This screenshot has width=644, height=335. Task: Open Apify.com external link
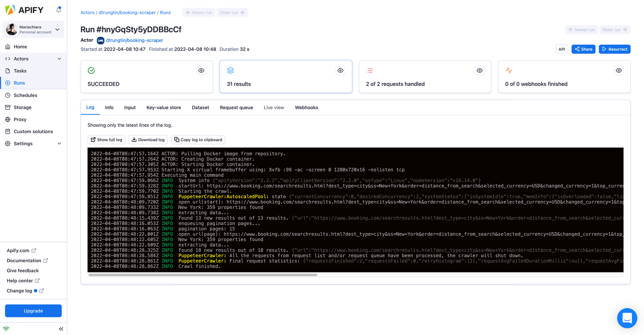(x=22, y=250)
